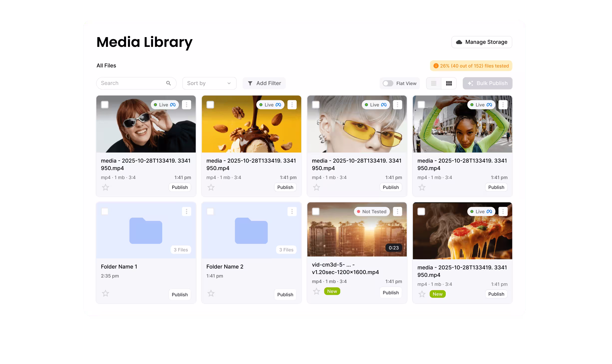Star the red-haired woman sunglasses video
612x364 pixels.
[x=106, y=187]
